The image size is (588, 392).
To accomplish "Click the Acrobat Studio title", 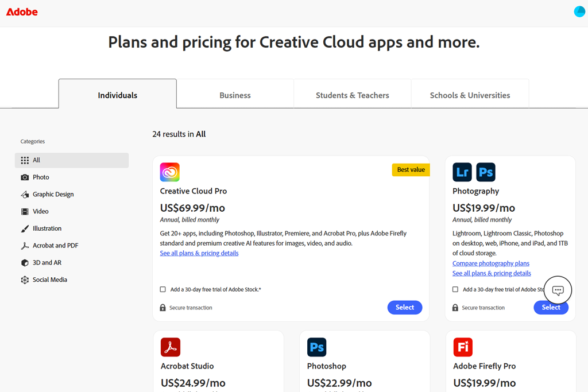I will click(x=187, y=366).
